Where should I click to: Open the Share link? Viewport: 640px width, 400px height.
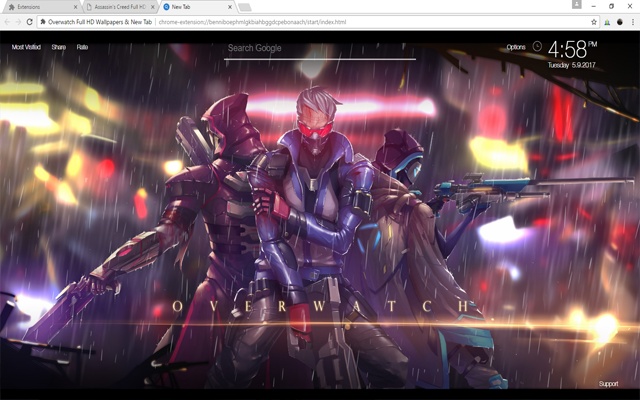click(x=58, y=47)
